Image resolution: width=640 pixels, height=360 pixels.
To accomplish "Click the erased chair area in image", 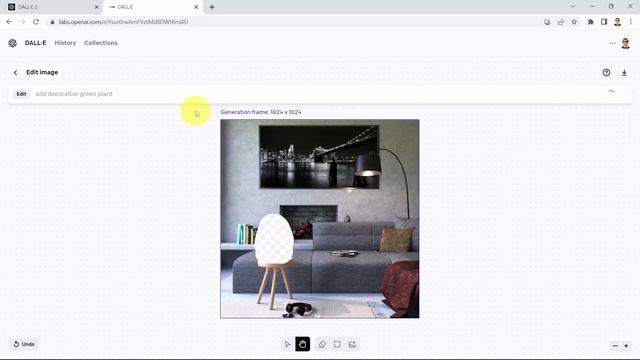I will pos(274,239).
